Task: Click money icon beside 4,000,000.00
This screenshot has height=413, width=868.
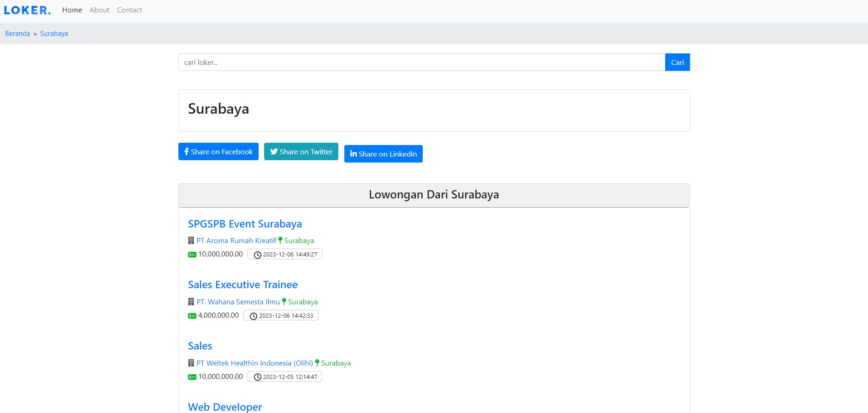Action: click(192, 316)
